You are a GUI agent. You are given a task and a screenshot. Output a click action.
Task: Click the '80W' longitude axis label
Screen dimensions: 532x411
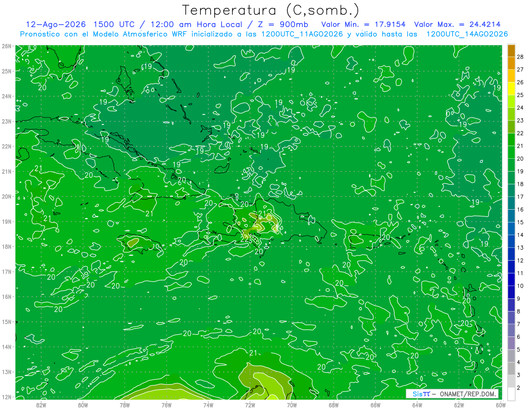coord(83,404)
